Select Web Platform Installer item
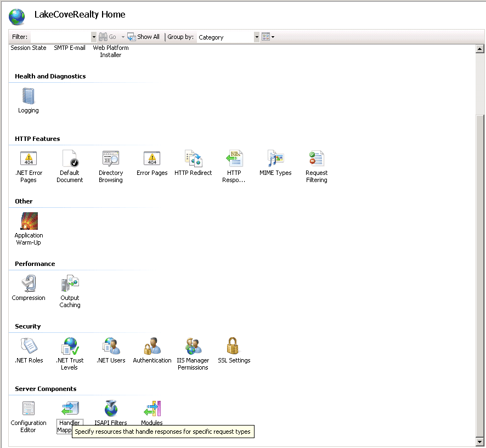The width and height of the screenshot is (486, 448). pyautogui.click(x=111, y=51)
